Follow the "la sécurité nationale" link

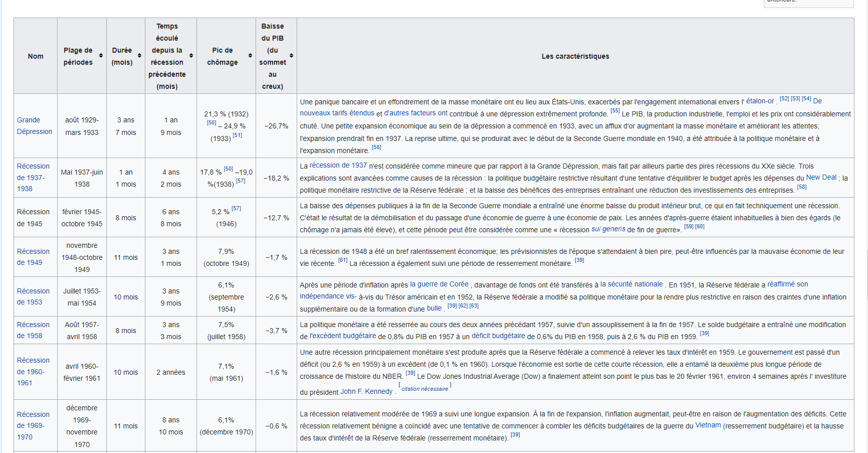point(631,284)
